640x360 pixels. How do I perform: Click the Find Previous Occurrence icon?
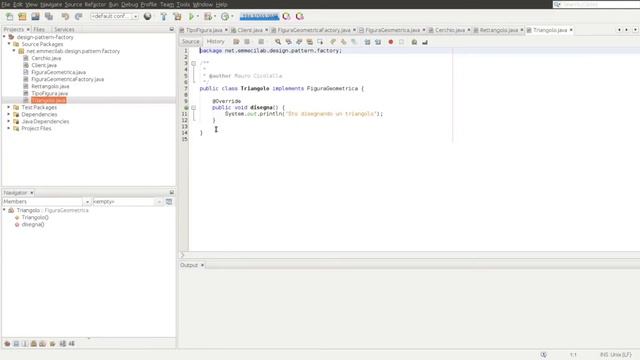point(289,42)
